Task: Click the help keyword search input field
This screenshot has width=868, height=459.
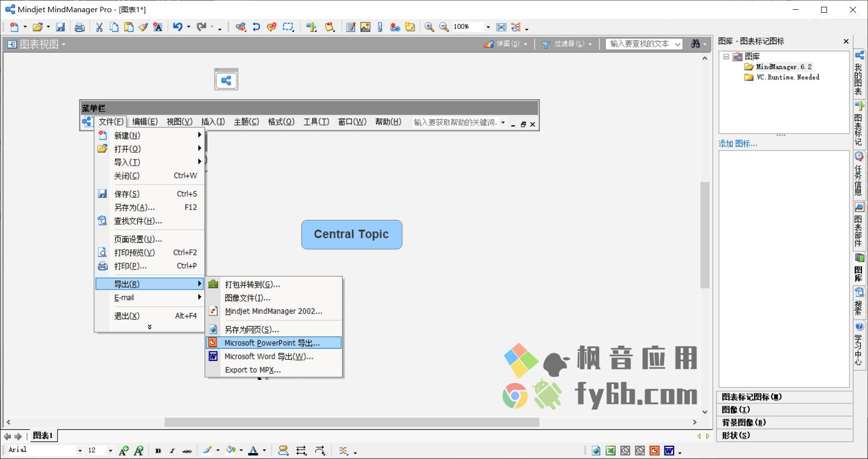Action: pyautogui.click(x=455, y=122)
